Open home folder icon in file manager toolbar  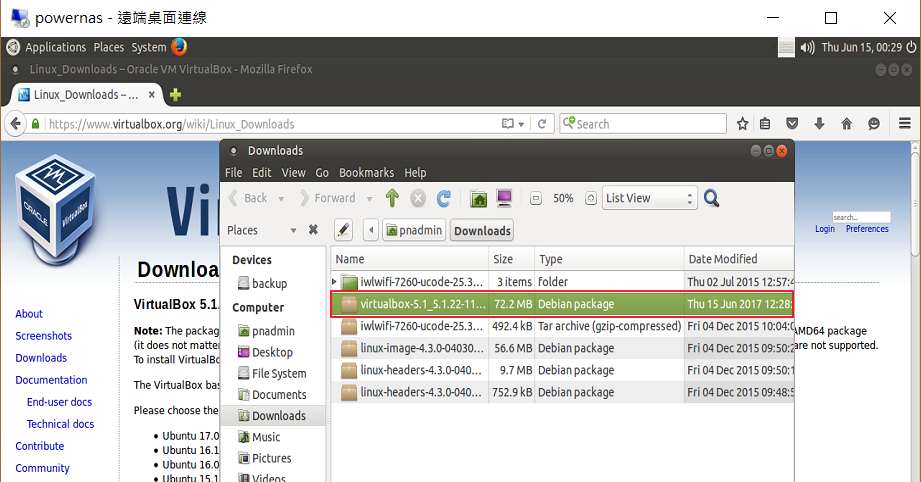479,198
